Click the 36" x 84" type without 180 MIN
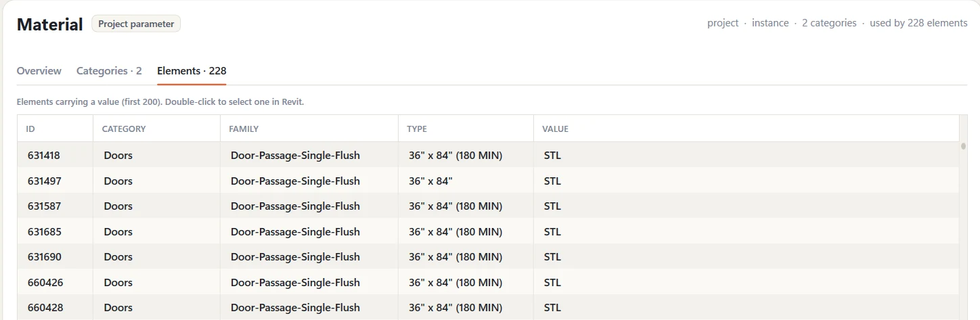Viewport: 980px width, 320px height. click(x=430, y=181)
